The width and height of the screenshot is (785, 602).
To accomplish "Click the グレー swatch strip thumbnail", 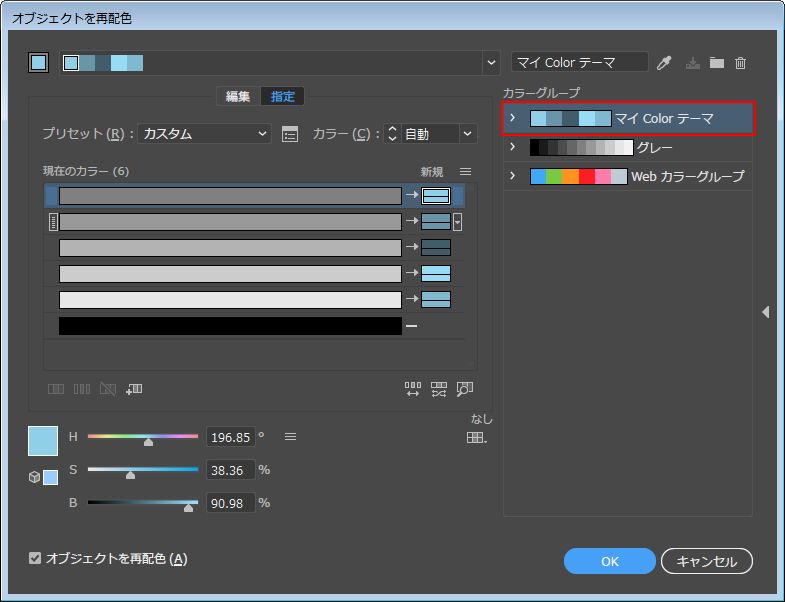I will (582, 147).
